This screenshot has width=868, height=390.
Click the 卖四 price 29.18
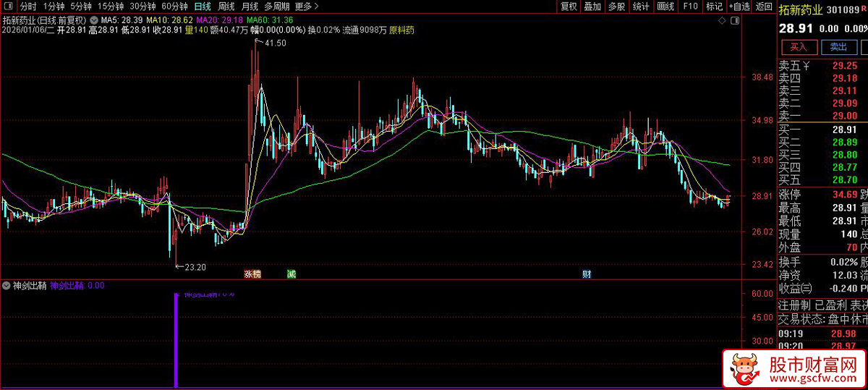(845, 78)
